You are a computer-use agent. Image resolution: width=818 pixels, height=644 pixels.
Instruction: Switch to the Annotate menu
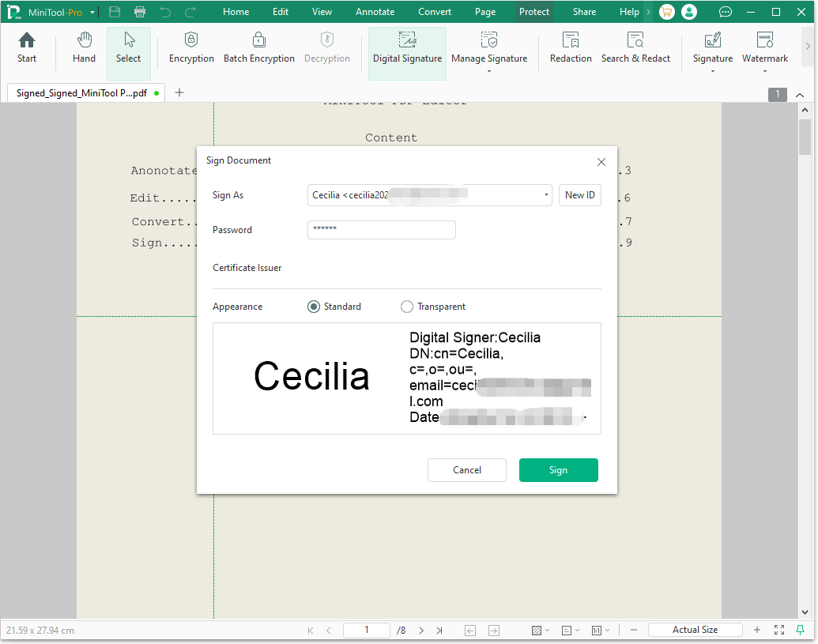tap(375, 11)
